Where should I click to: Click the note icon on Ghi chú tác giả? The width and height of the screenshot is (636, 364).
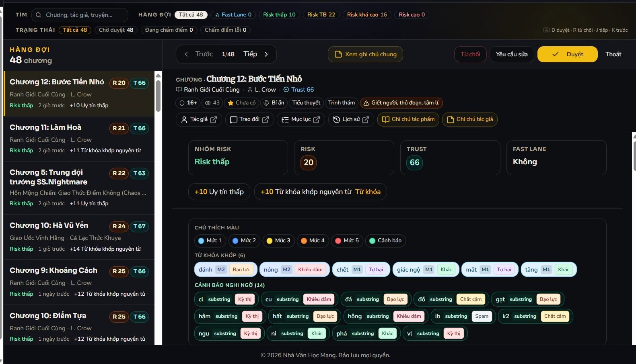[451, 119]
